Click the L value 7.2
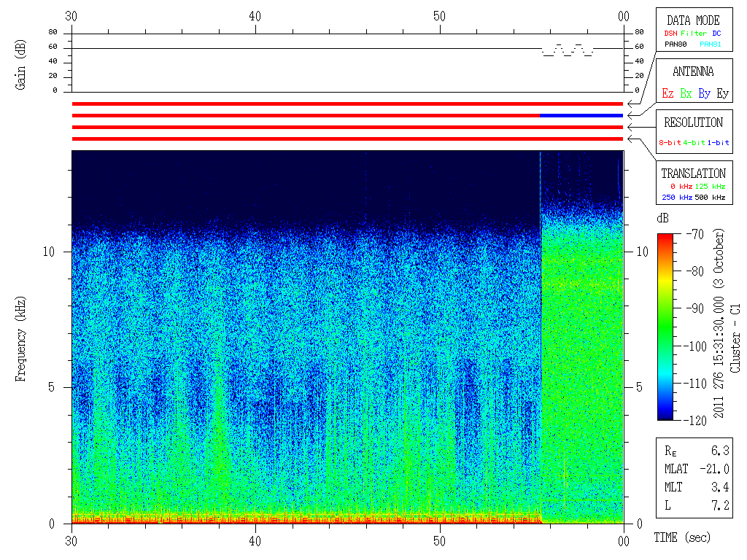 coord(720,506)
